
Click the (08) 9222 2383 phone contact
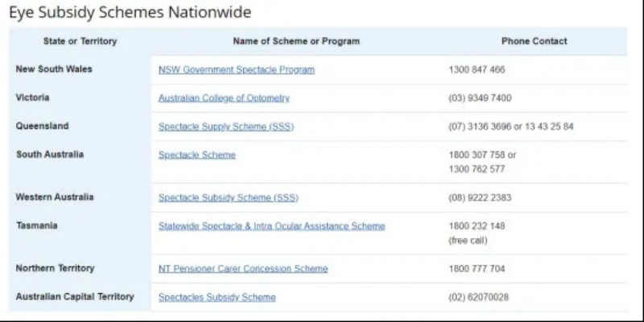tap(480, 197)
